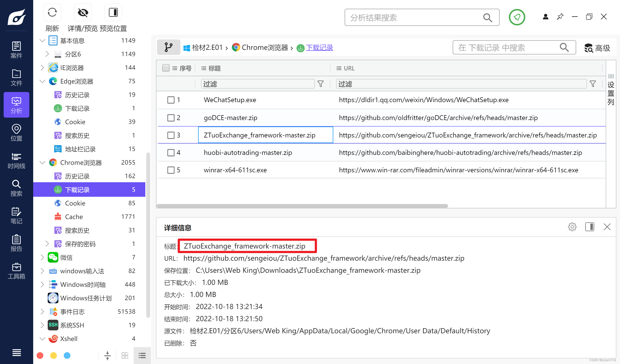Screen dimensions: 620x364
Task: Click the preview position (预览位置) icon
Action: pos(113,12)
